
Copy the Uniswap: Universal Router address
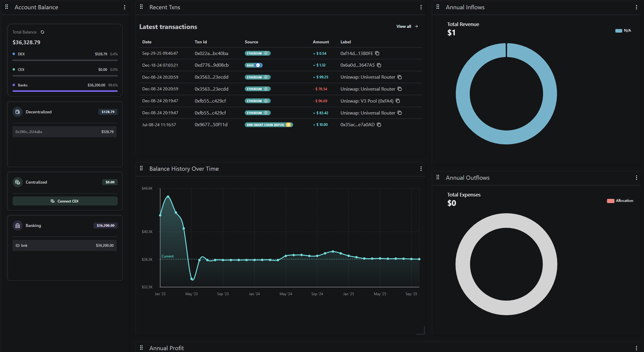(x=400, y=77)
